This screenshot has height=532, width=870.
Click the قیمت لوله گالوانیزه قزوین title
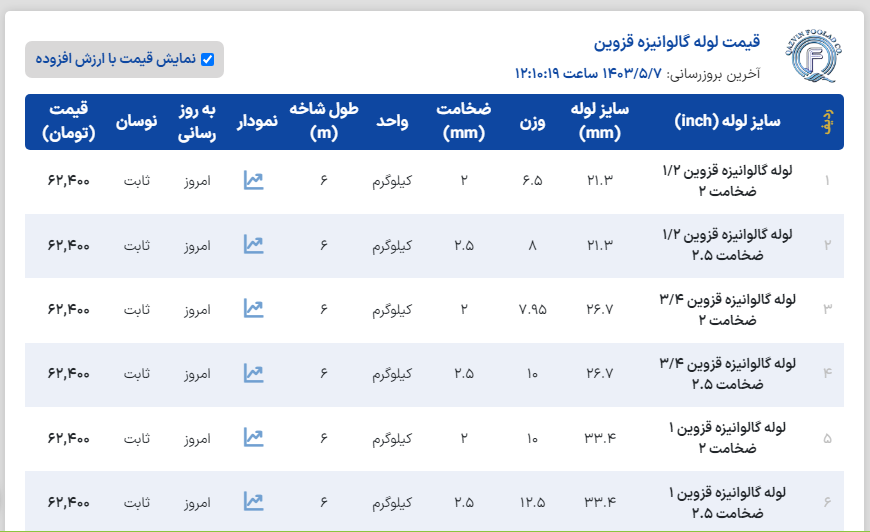[677, 41]
